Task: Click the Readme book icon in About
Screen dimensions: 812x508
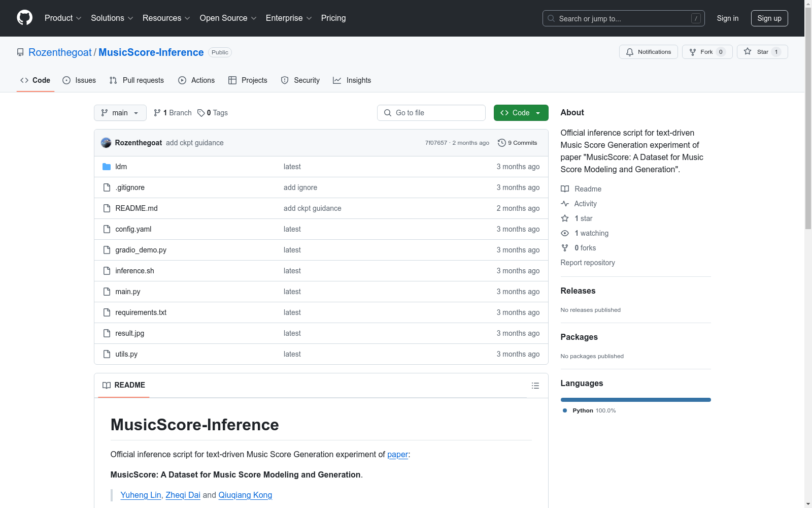Action: pyautogui.click(x=565, y=189)
